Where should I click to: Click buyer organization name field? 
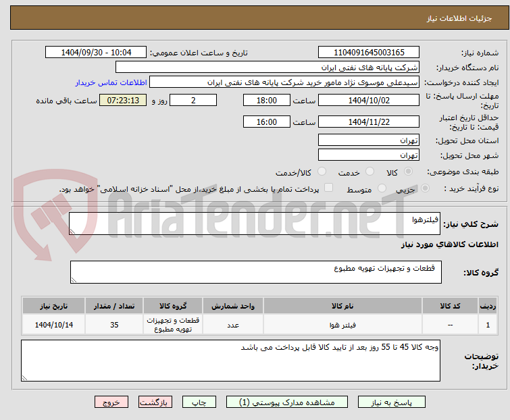coord(267,68)
